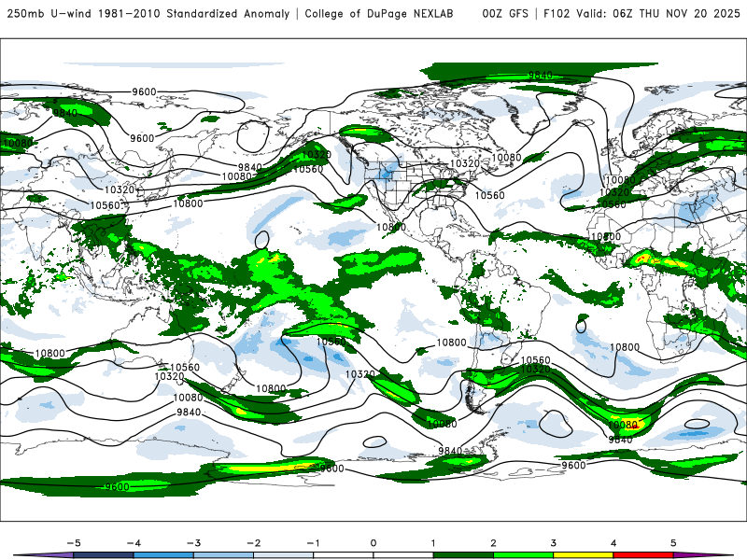The height and width of the screenshot is (560, 747).
Task: Pick the pale blue -2 to -1 legend swatch
Action: [x=284, y=555]
